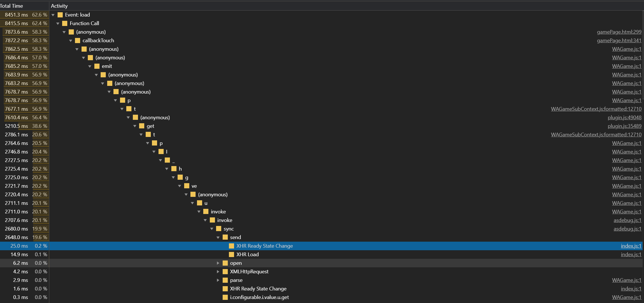644x303 pixels.
Task: Expand the parse activity row
Action: [x=218, y=280]
